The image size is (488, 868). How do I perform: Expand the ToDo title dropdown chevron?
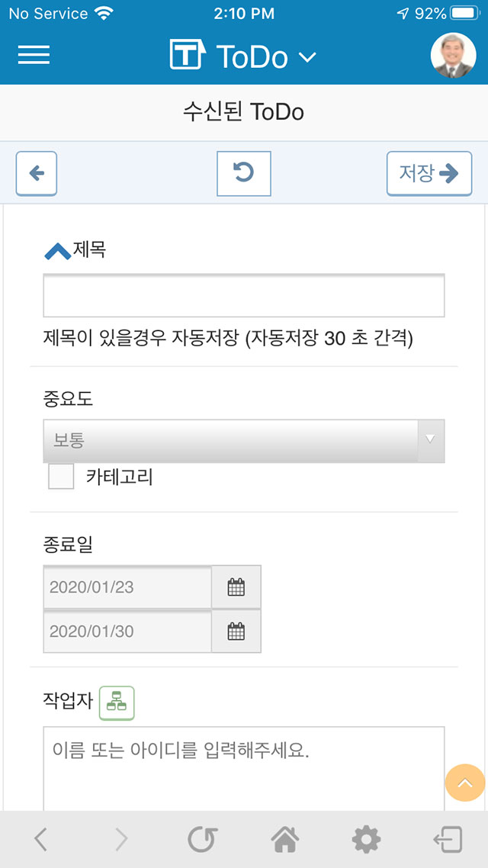307,56
